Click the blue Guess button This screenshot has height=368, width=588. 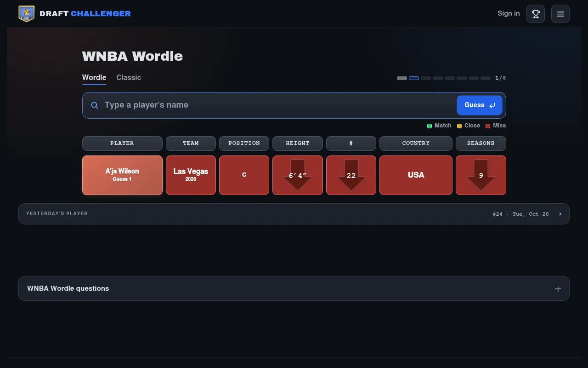point(480,105)
